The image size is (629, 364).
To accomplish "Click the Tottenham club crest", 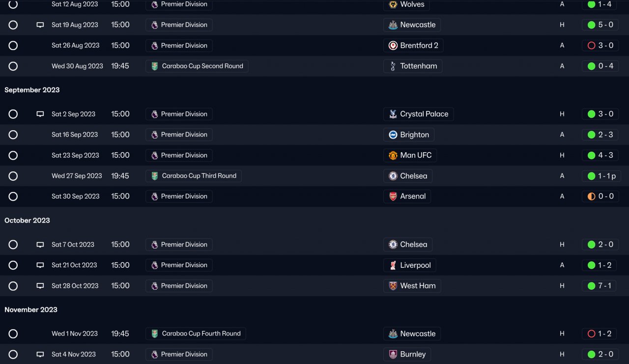I will tap(393, 66).
